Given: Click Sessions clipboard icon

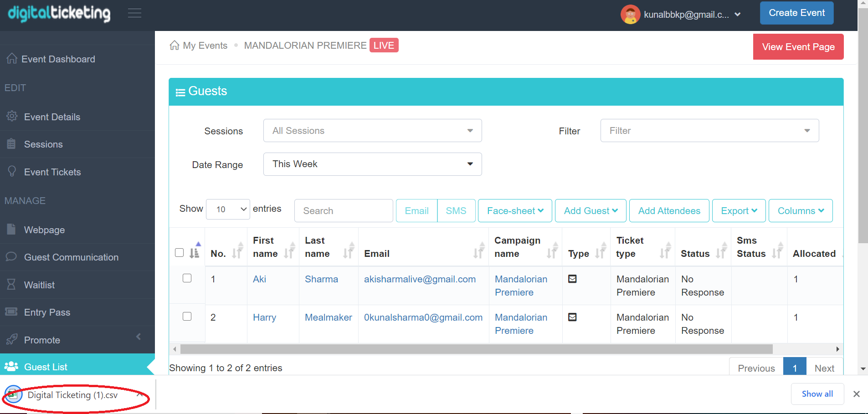Looking at the screenshot, I should [11, 144].
